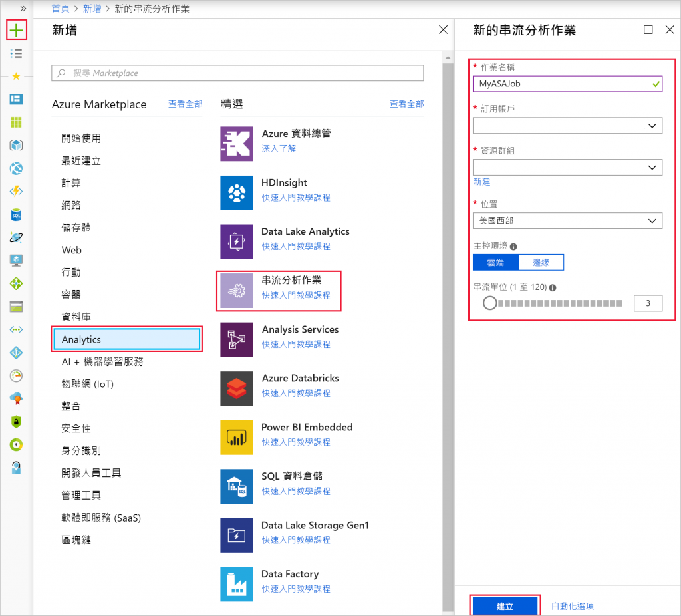Open the 訂用帳戶 subscription dropdown
The width and height of the screenshot is (681, 616).
pyautogui.click(x=567, y=126)
